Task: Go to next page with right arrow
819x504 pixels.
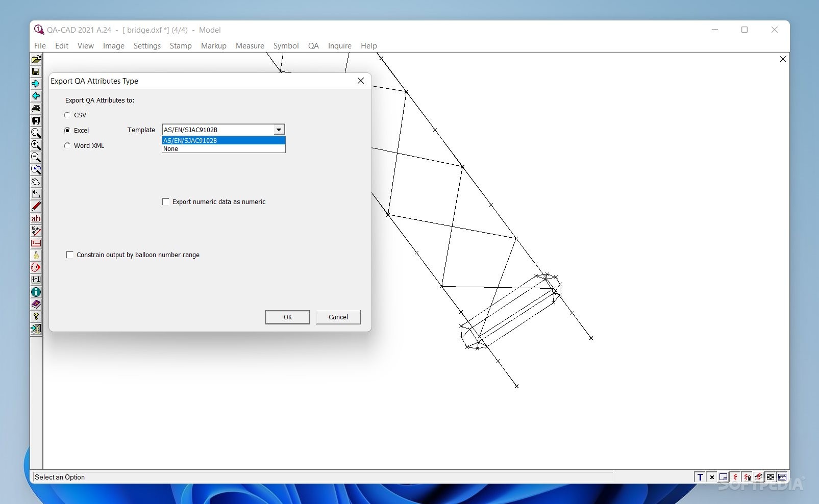Action: 36,84
